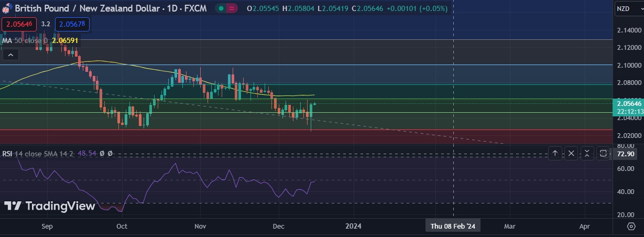Click the blue buy price 2.05678 button
The image size is (644, 237).
[72, 24]
